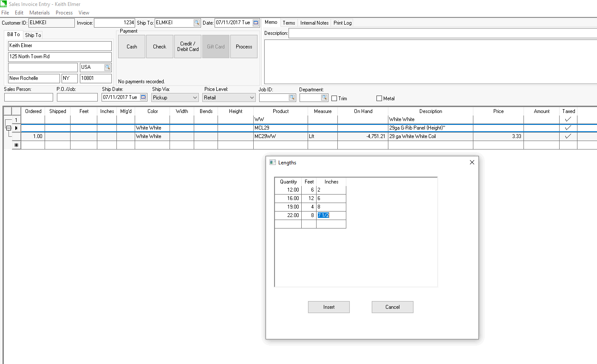This screenshot has height=364, width=597.
Task: Open the Materials menu
Action: click(40, 13)
